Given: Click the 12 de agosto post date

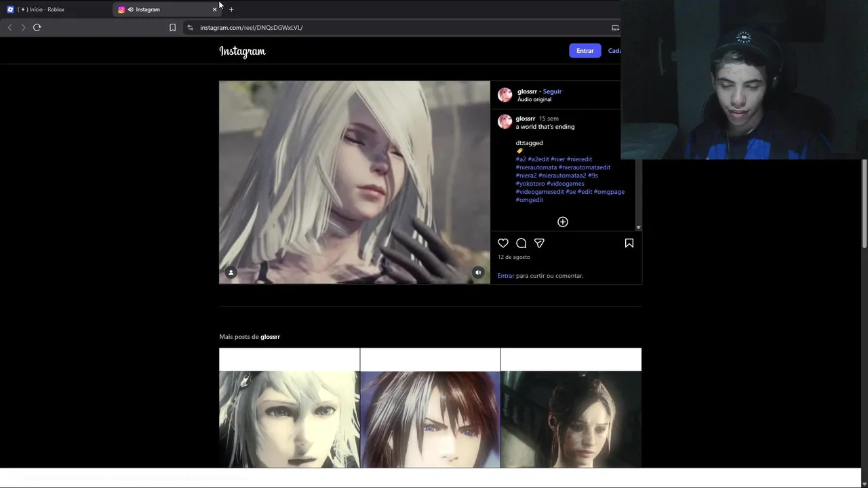Looking at the screenshot, I should pos(514,258).
